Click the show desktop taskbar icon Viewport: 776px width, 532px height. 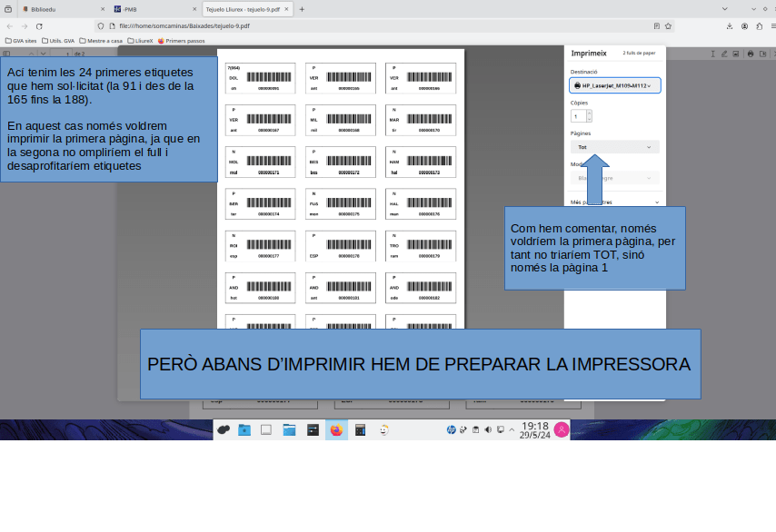pyautogui.click(x=266, y=430)
